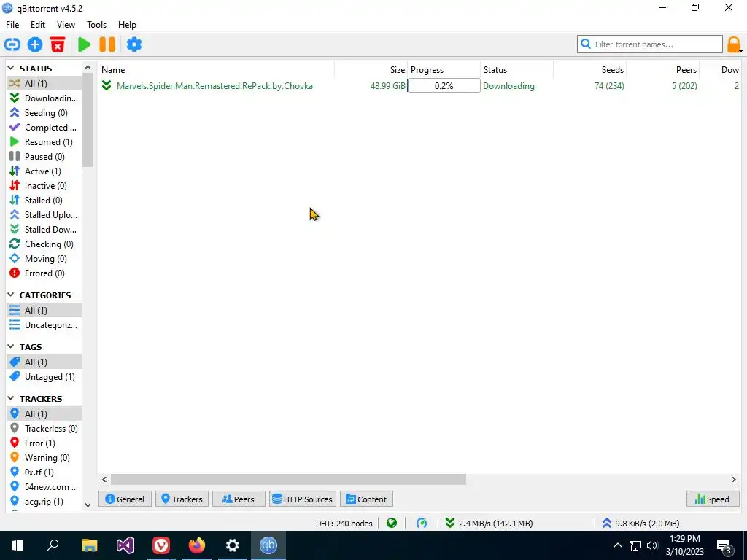Screen dimensions: 747x560
Task: Select Downloading status filter in sidebar
Action: [x=44, y=98]
